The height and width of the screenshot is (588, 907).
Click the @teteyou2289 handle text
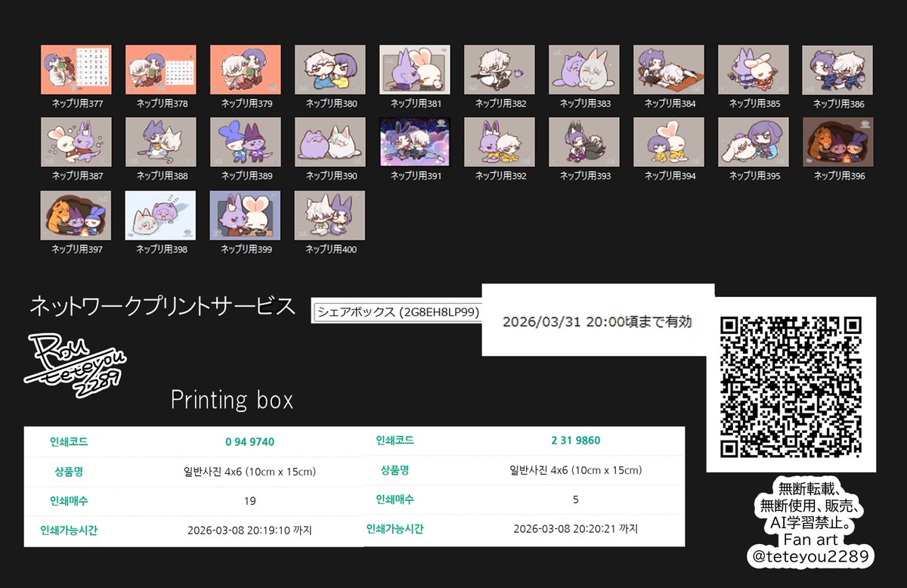click(810, 557)
